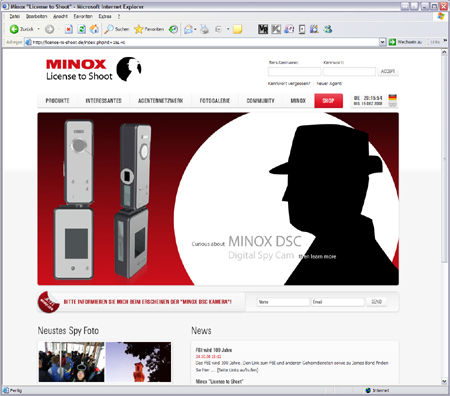Click the MINOX License to Shoot logo

93,69
